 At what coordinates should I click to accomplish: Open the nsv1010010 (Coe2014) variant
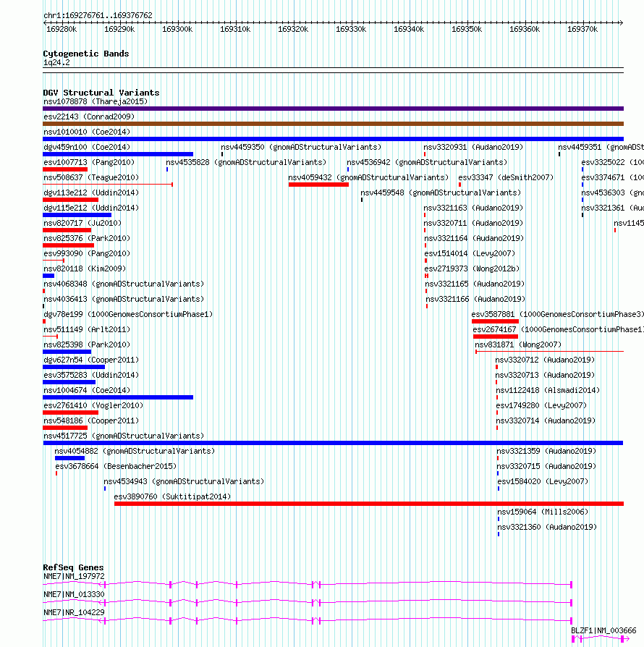pos(87,132)
